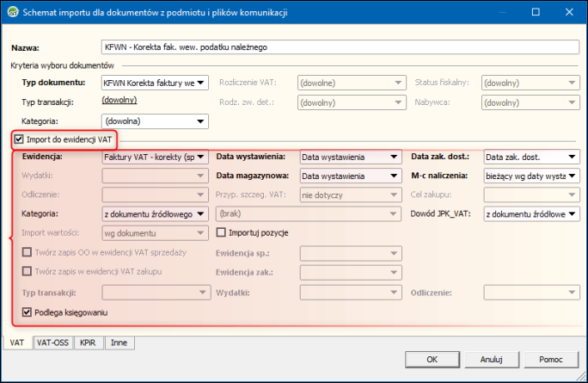The width and height of the screenshot is (588, 383).
Task: Maximize the Schemat importu dialog window
Action: click(x=536, y=12)
